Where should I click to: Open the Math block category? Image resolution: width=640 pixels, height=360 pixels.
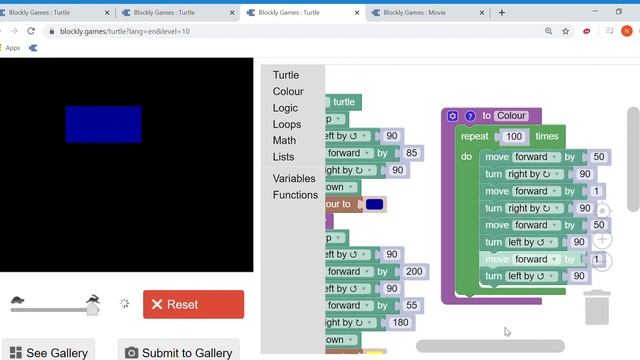point(284,140)
